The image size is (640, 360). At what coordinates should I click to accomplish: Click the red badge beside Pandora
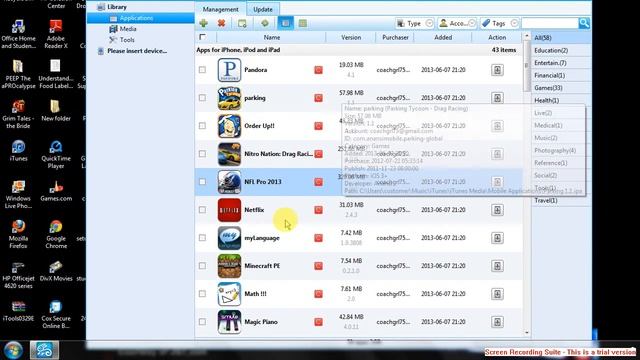[318, 70]
